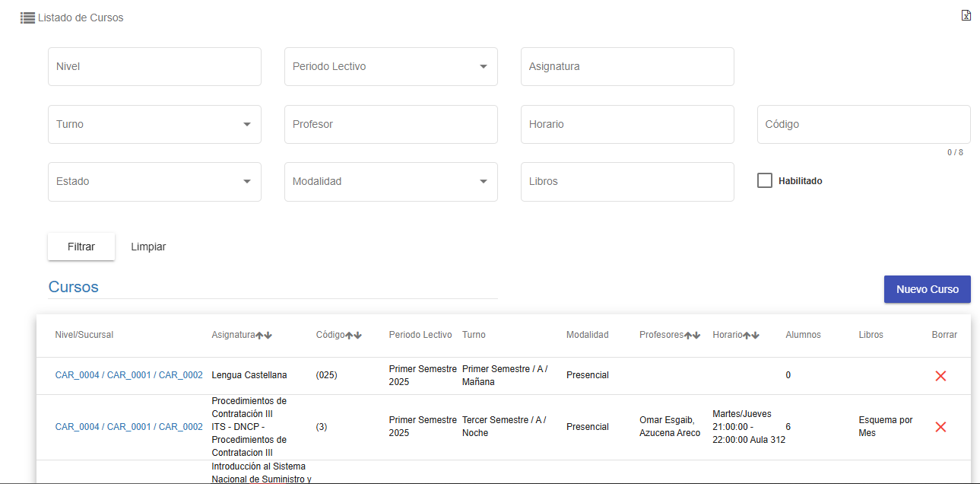Select the Código input field
980x484 pixels.
pyautogui.click(x=864, y=124)
